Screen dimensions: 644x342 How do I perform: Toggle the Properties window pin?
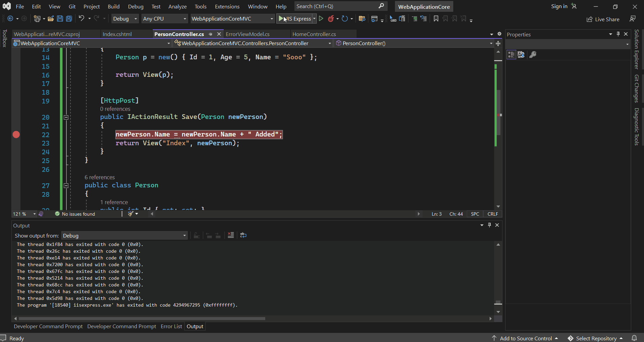(x=618, y=34)
